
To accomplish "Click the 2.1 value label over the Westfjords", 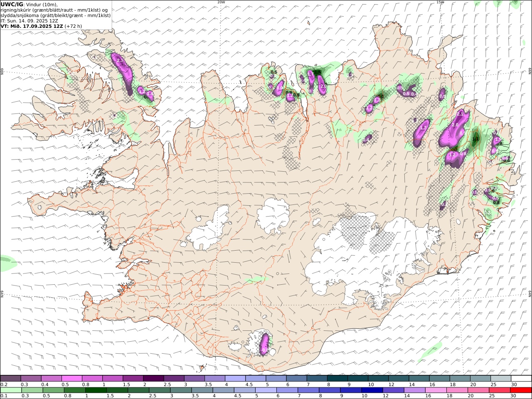I will (120, 61).
